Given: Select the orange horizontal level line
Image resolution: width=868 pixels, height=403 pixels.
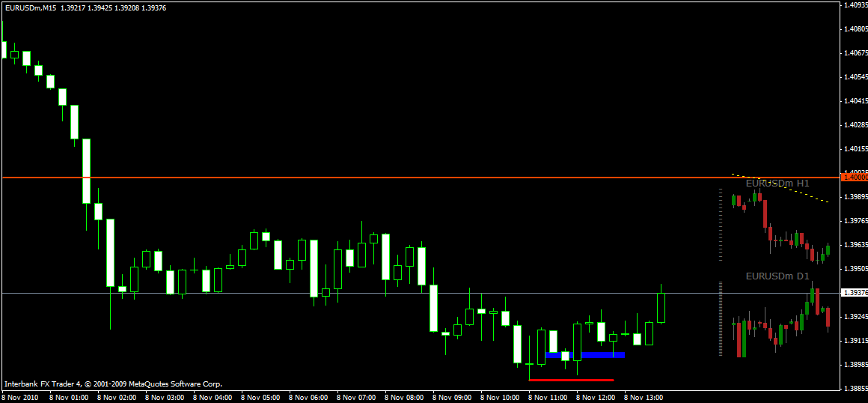Looking at the screenshot, I should pos(421,178).
